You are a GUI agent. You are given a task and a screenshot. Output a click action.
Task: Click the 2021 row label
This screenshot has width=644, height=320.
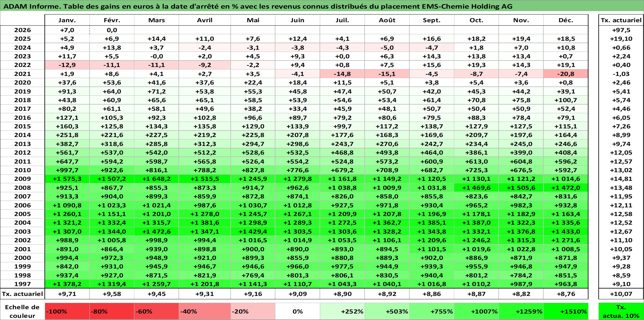click(23, 74)
